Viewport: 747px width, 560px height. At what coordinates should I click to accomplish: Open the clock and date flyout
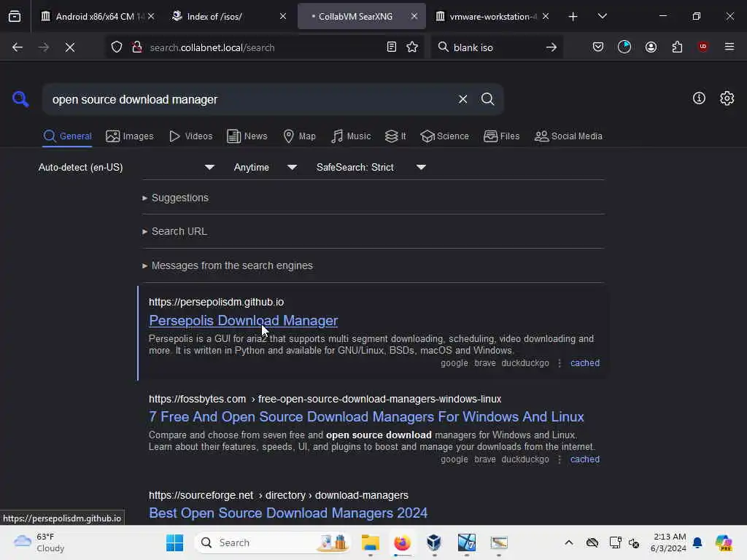pyautogui.click(x=668, y=542)
